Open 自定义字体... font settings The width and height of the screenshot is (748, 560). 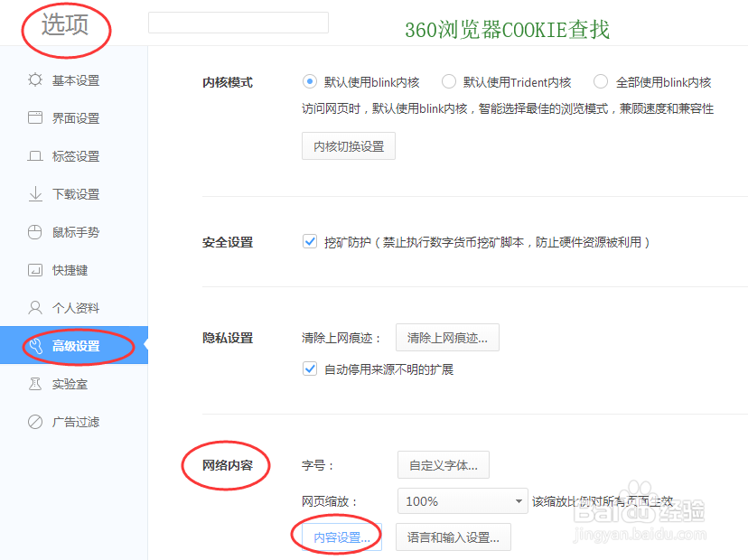tap(444, 465)
